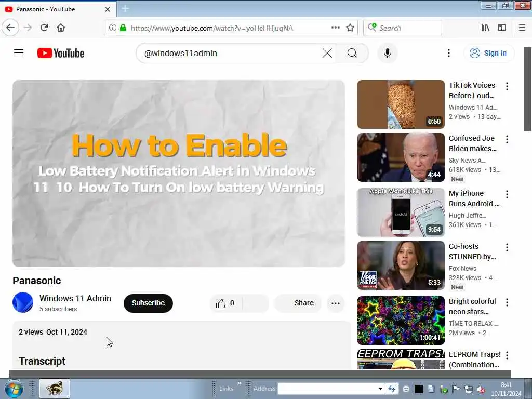
Task: Click the YouTube search magnifier button
Action: 352,53
